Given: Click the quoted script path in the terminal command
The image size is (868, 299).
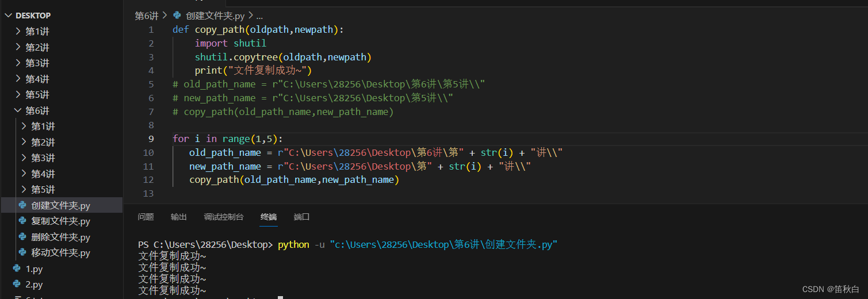Looking at the screenshot, I should [x=443, y=245].
